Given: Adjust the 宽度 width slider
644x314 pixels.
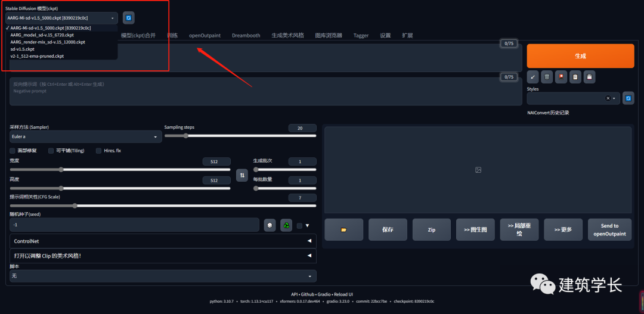Looking at the screenshot, I should (x=120, y=170).
